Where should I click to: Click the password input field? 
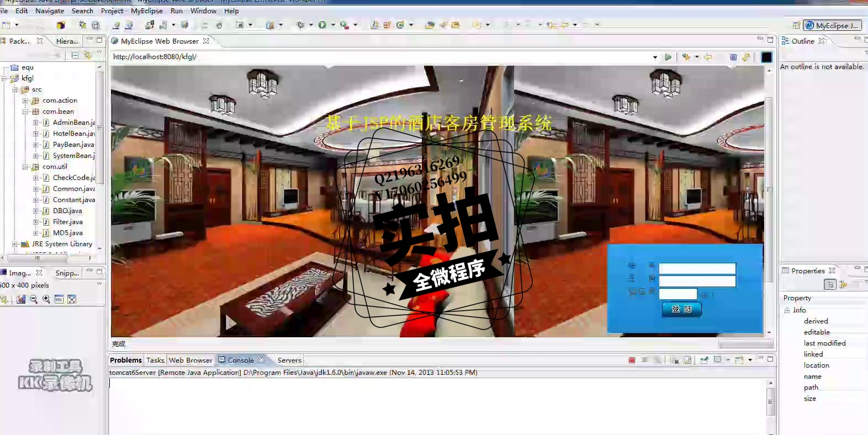pos(697,281)
